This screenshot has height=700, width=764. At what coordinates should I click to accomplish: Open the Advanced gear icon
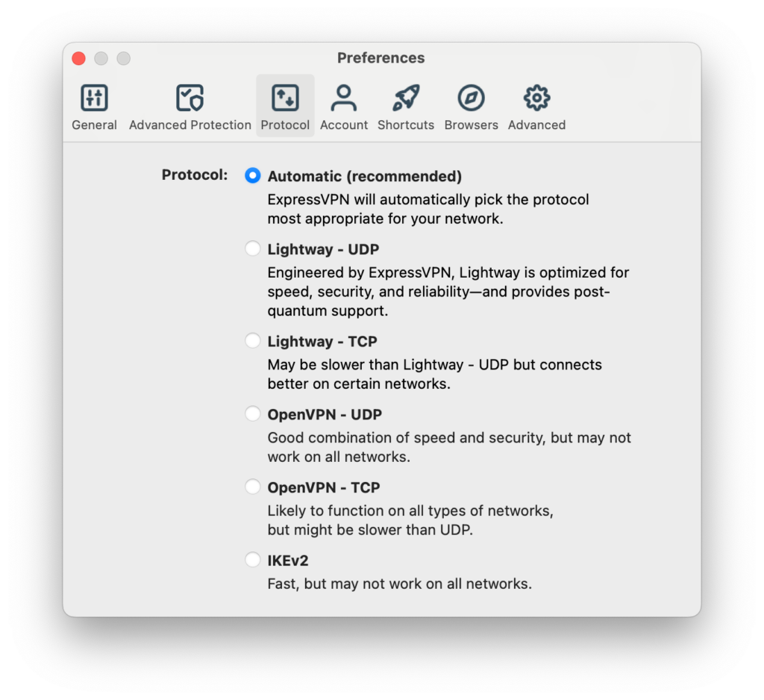pyautogui.click(x=536, y=98)
